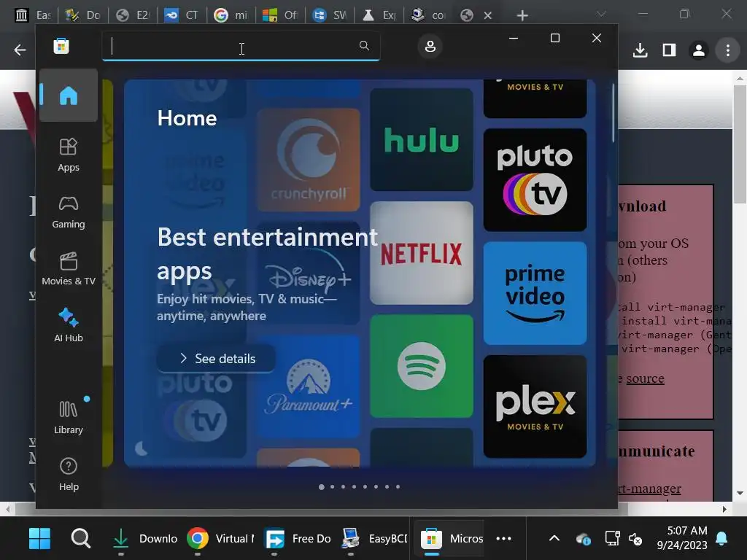Click the muted volume tray icon

pos(635,539)
